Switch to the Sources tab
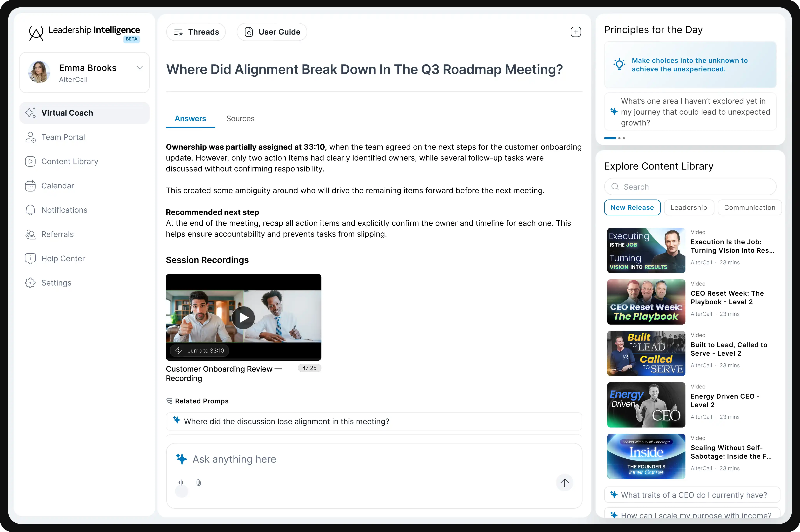Image resolution: width=800 pixels, height=532 pixels. tap(240, 119)
